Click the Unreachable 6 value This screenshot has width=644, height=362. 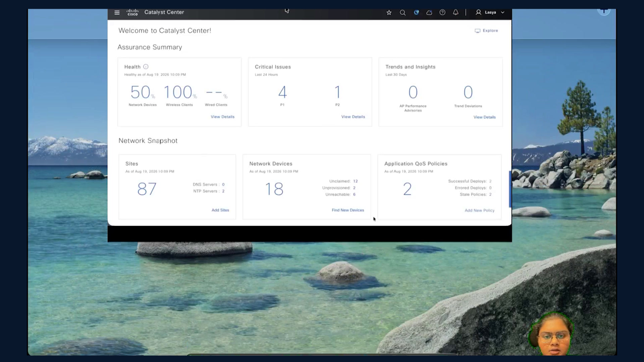(354, 194)
